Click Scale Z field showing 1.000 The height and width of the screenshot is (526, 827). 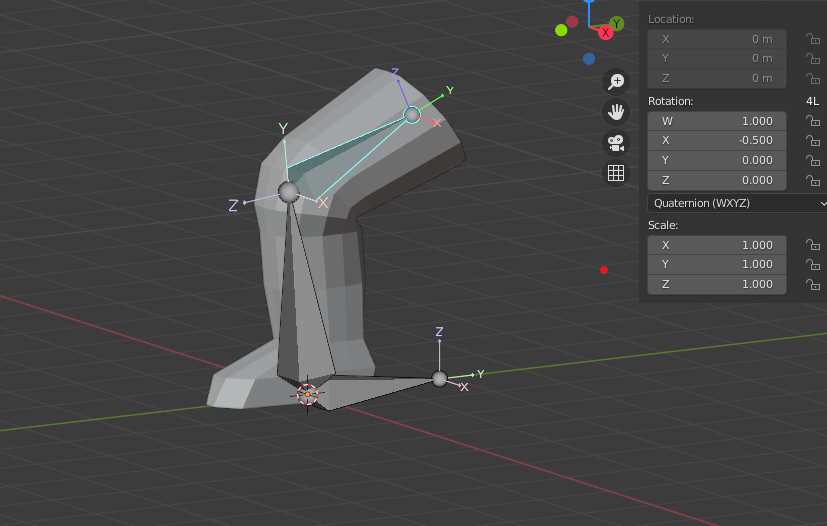[717, 284]
